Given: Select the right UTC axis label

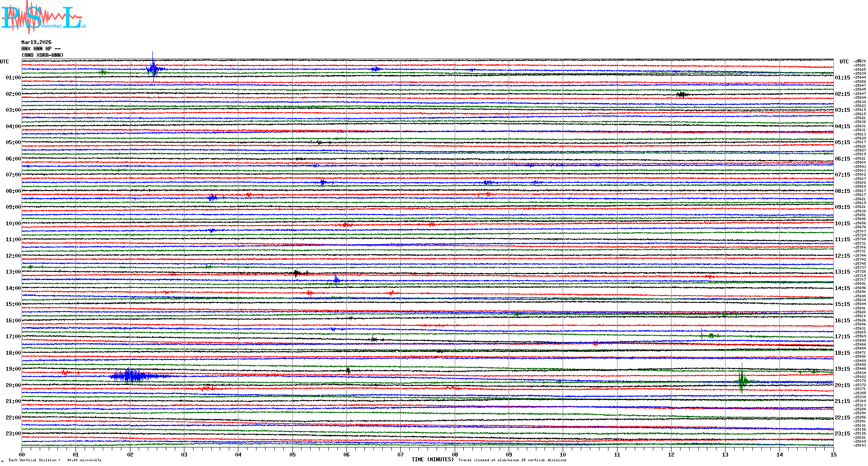Looking at the screenshot, I should click(x=844, y=62).
